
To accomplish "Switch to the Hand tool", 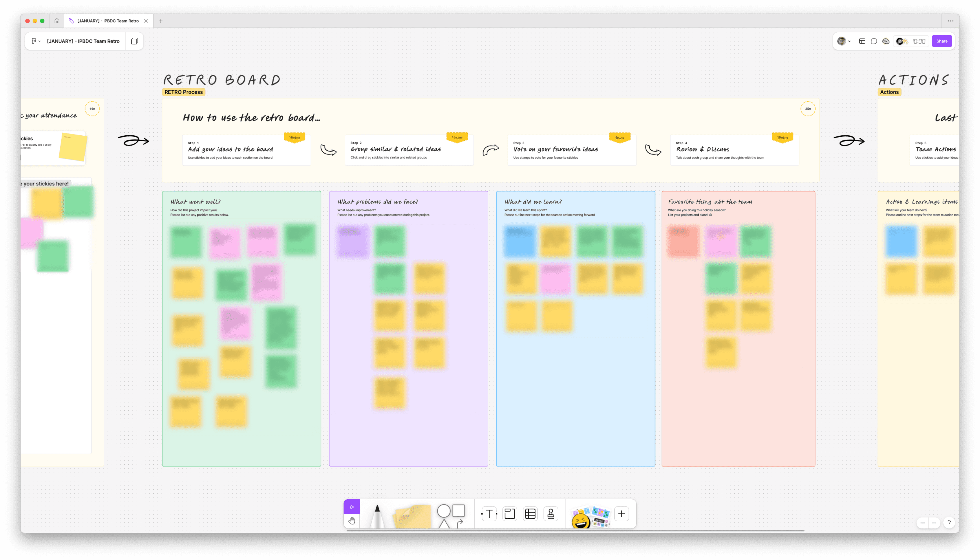I will coord(352,521).
